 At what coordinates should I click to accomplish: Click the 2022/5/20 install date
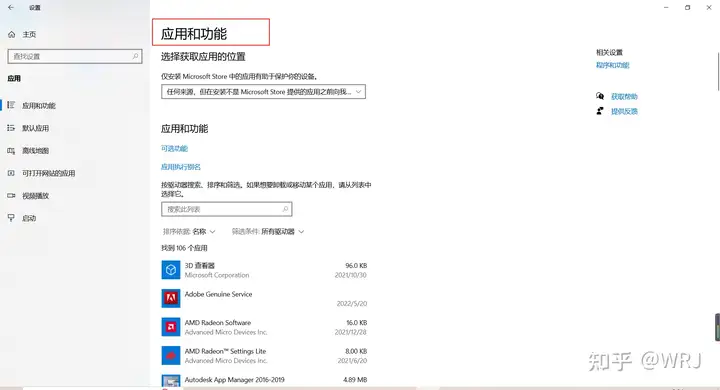coord(352,304)
